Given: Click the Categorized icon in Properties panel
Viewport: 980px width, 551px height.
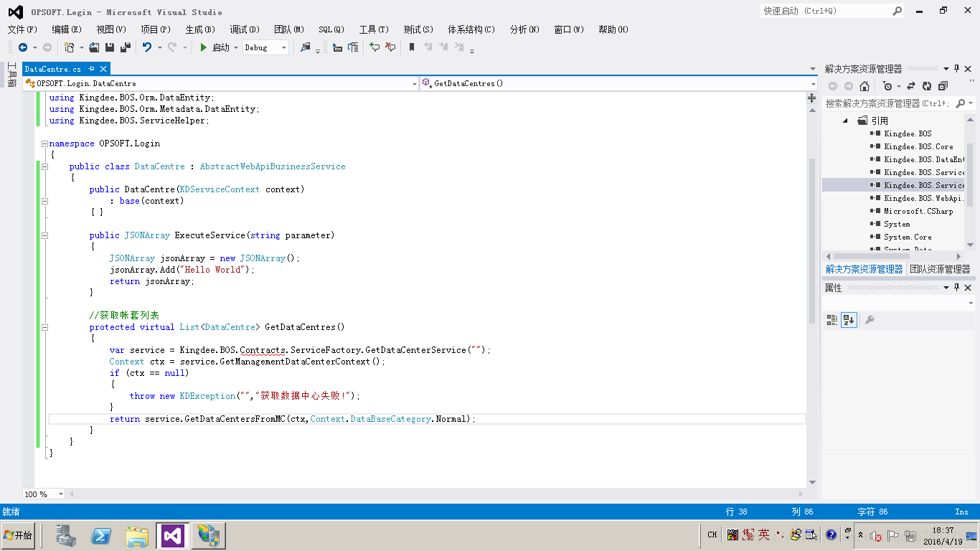Looking at the screenshot, I should click(x=832, y=320).
